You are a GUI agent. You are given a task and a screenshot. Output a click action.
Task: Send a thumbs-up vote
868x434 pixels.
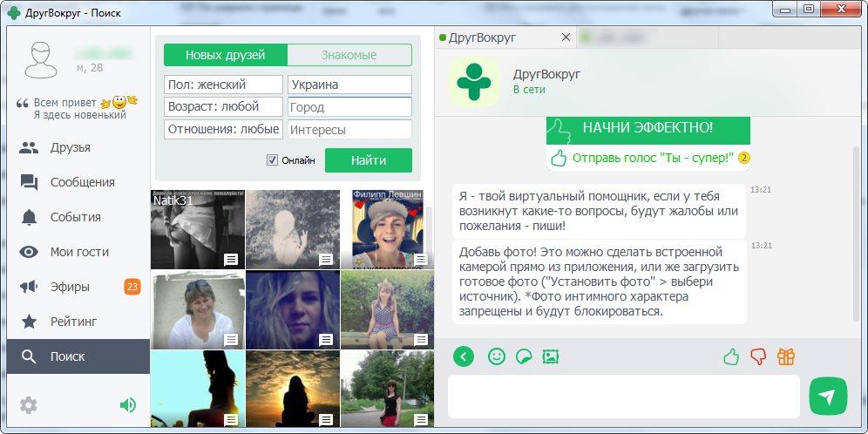pyautogui.click(x=731, y=356)
